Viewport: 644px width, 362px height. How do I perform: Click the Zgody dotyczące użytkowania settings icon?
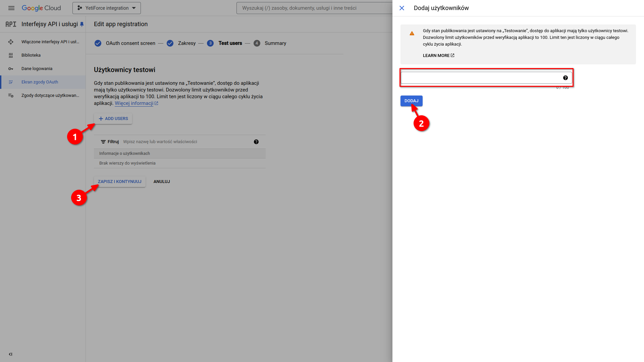(x=11, y=96)
